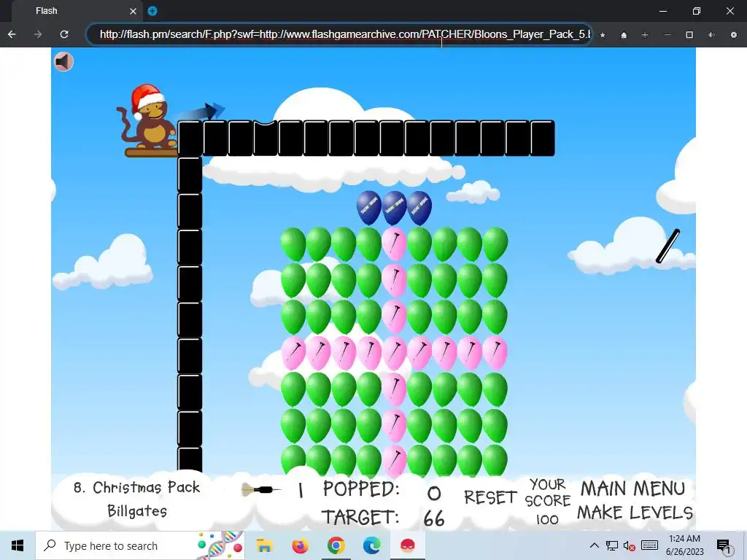
Task: Click rightmost pink tack balloon in pink row
Action: (x=495, y=353)
